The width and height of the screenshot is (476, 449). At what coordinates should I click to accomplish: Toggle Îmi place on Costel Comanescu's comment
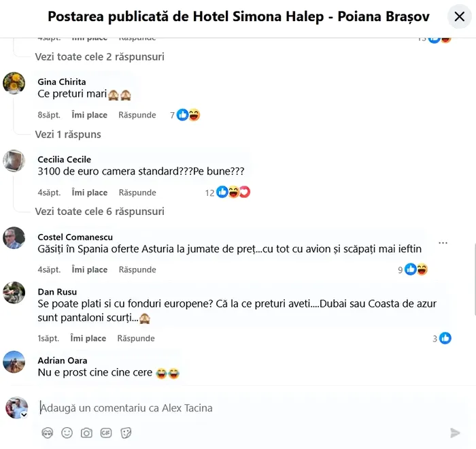pyautogui.click(x=90, y=269)
